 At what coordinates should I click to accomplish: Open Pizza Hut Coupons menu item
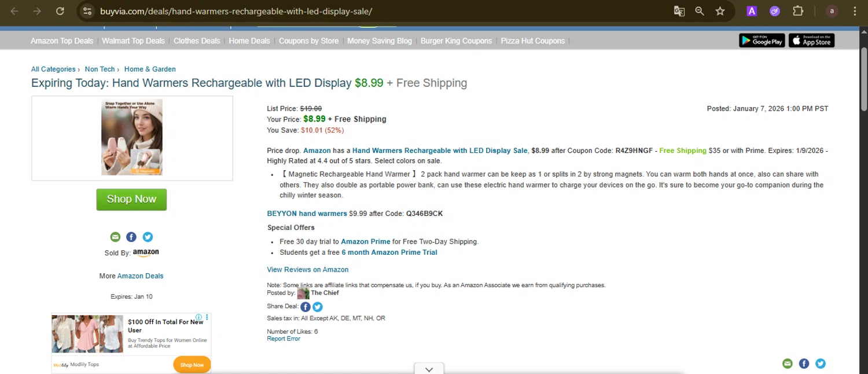tap(533, 41)
